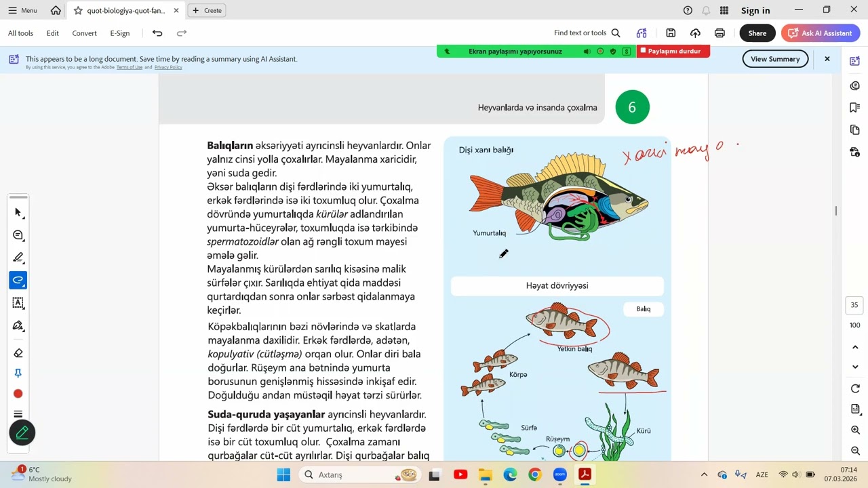Open the signature pen tool
This screenshot has height=488, width=868.
18,326
